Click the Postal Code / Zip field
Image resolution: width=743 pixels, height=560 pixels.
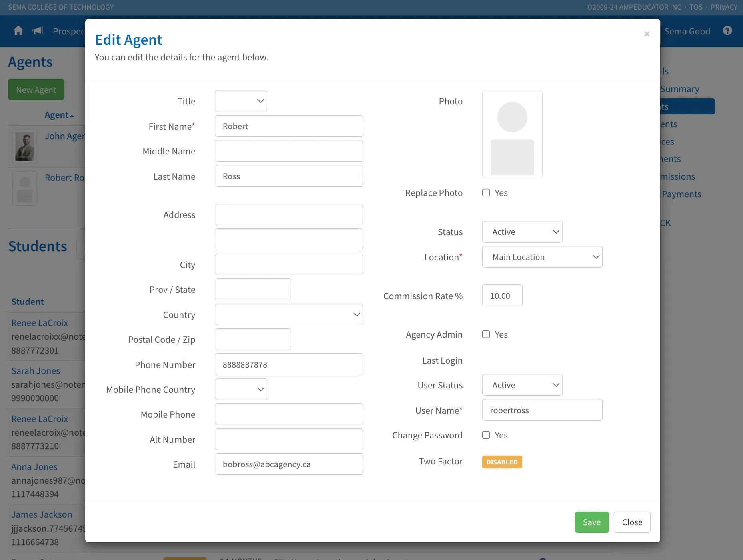pos(253,339)
